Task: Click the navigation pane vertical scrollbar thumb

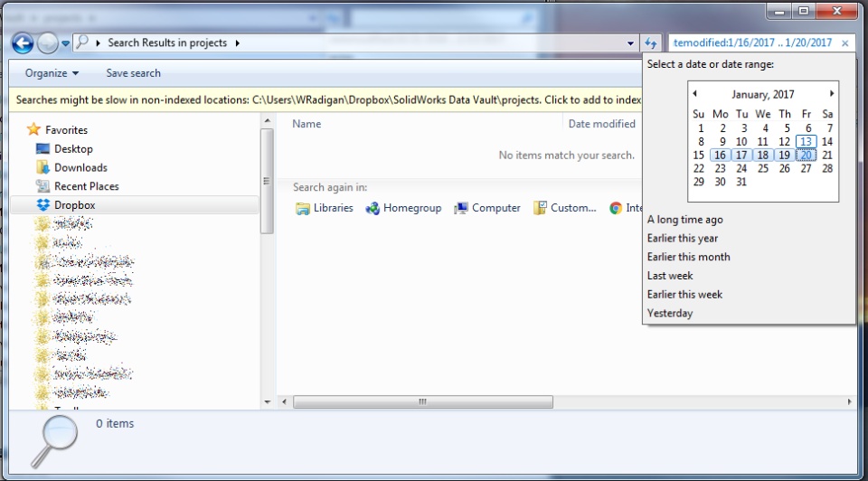Action: pos(267,181)
